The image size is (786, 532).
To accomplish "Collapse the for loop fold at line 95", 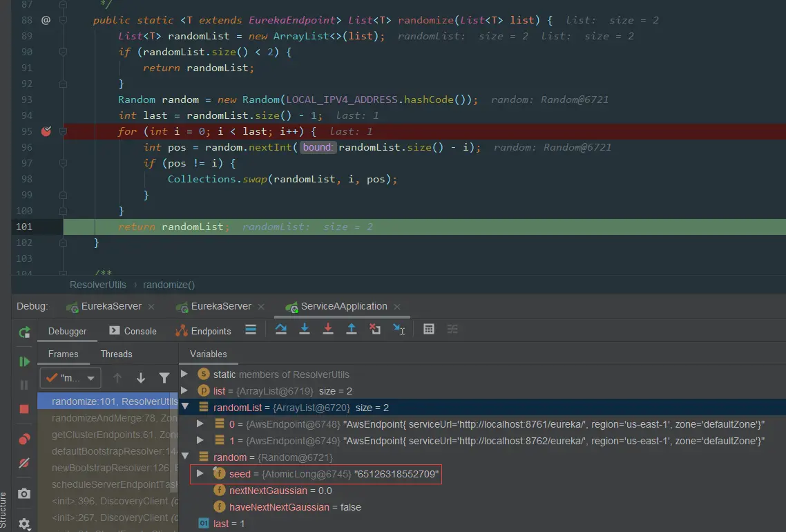I will pyautogui.click(x=63, y=131).
